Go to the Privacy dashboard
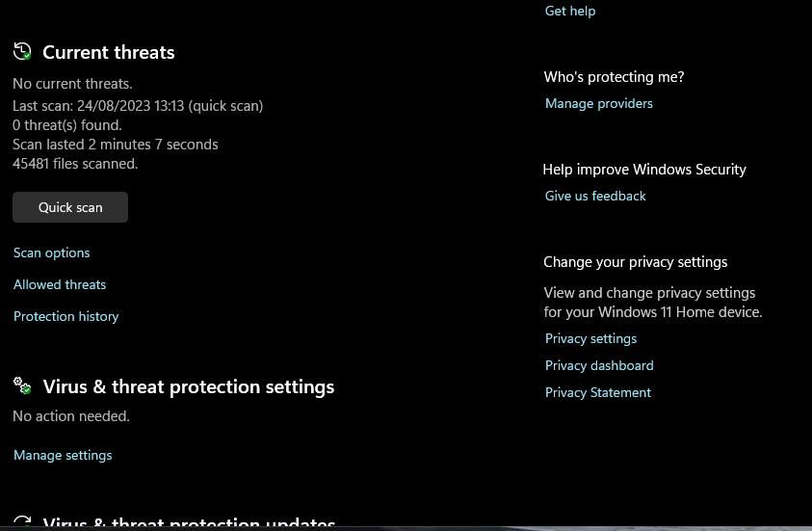Viewport: 812px width, 531px height. [x=599, y=365]
